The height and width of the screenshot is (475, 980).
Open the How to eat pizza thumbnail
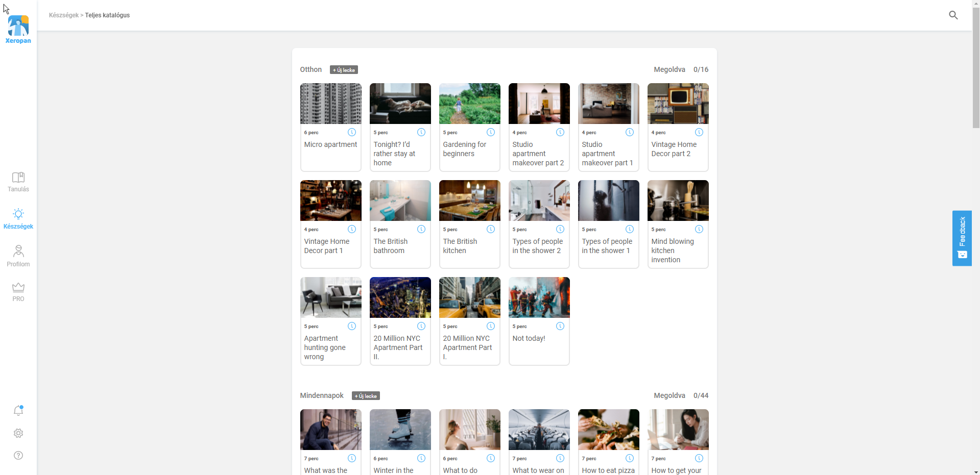click(x=609, y=430)
